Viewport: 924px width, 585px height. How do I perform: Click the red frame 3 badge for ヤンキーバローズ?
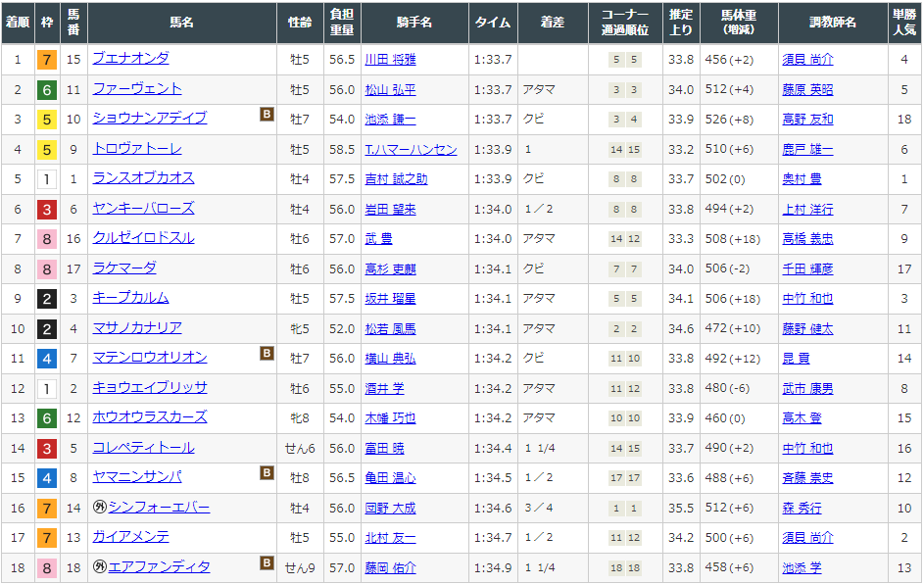[45, 209]
